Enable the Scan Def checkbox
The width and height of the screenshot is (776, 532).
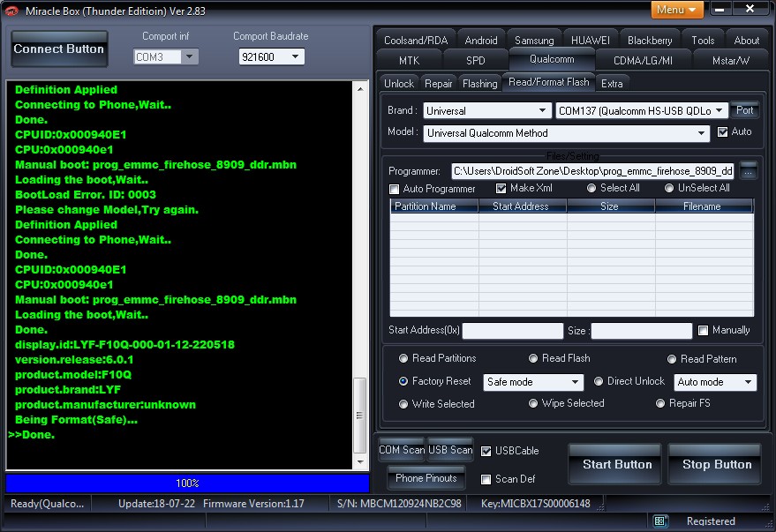[x=486, y=479]
